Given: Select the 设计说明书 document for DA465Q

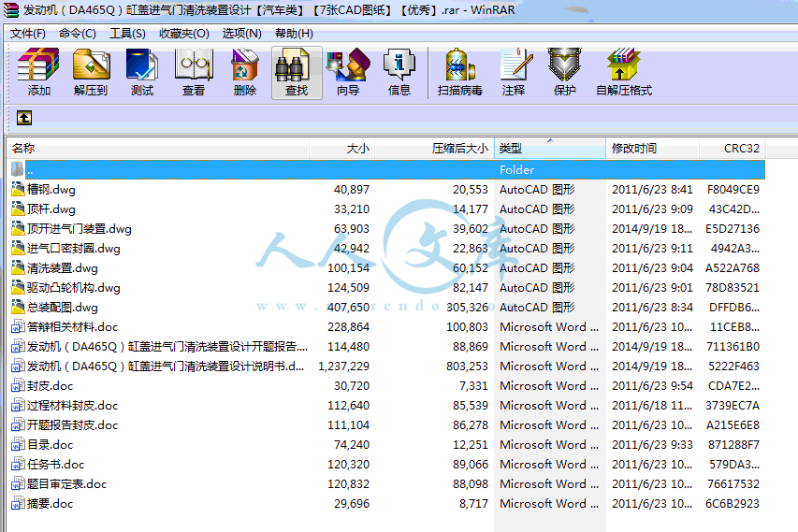Looking at the screenshot, I should (x=166, y=367).
